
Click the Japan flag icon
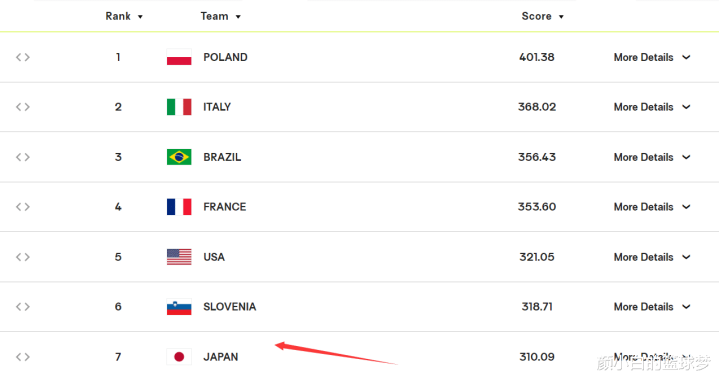pyautogui.click(x=179, y=357)
